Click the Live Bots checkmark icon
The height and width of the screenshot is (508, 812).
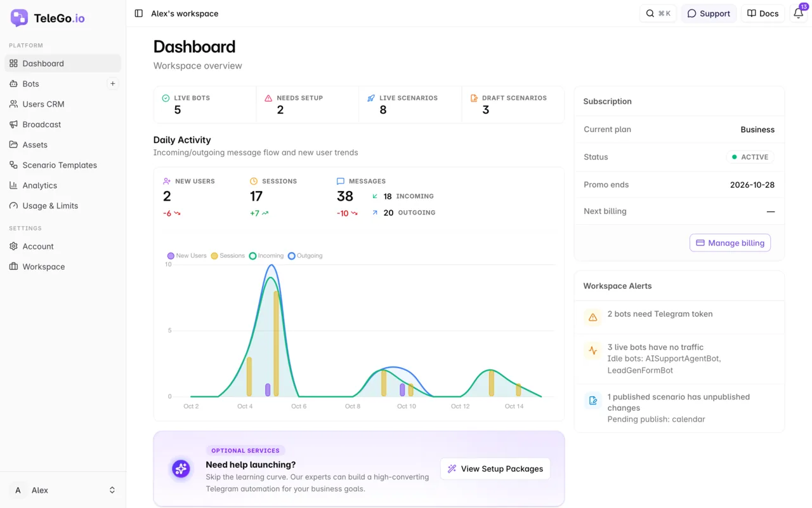(x=166, y=98)
